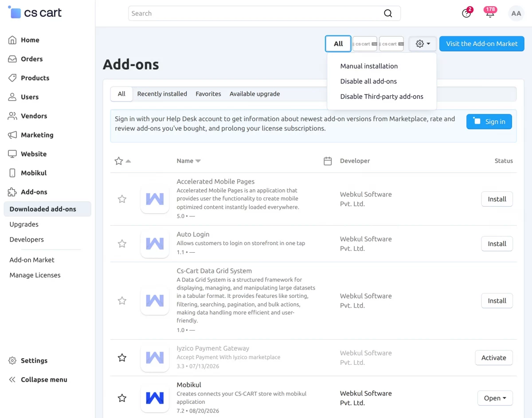This screenshot has height=418, width=532.
Task: Click the CS-Cart logo
Action: (x=35, y=12)
